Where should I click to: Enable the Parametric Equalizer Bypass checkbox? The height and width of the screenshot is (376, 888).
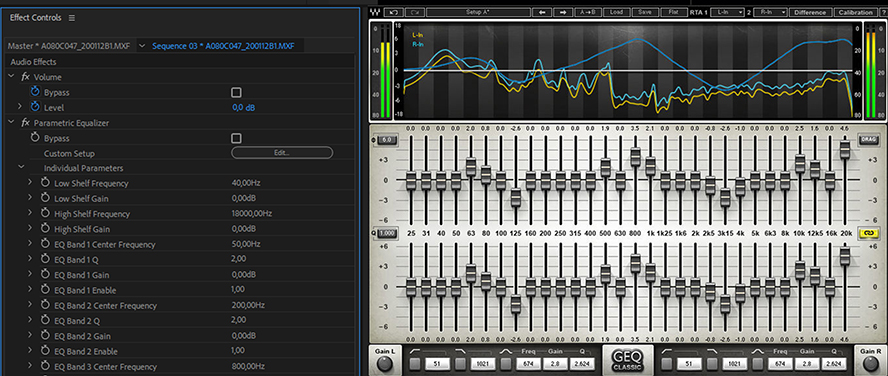(x=236, y=138)
